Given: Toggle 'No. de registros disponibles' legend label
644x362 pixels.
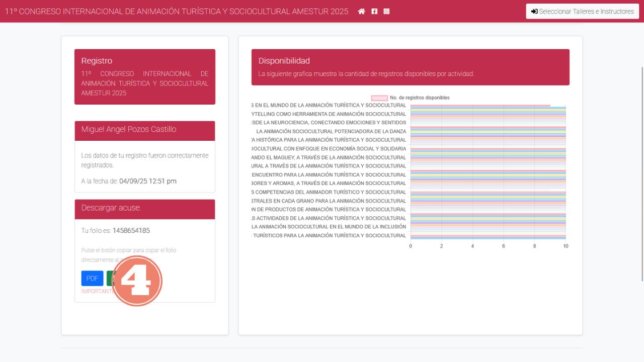Looking at the screenshot, I should point(420,98).
